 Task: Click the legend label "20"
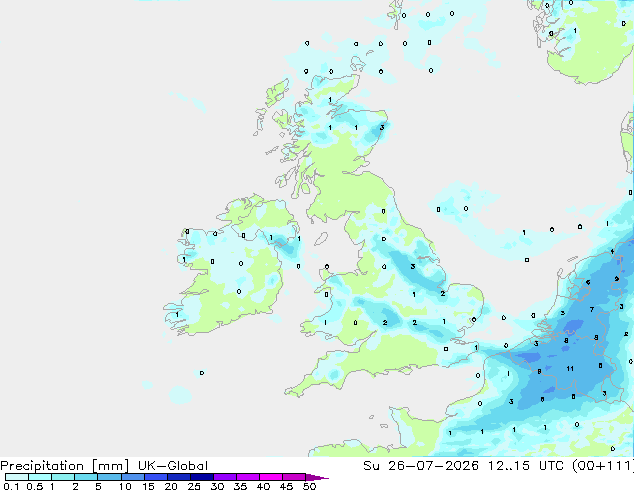(x=171, y=486)
